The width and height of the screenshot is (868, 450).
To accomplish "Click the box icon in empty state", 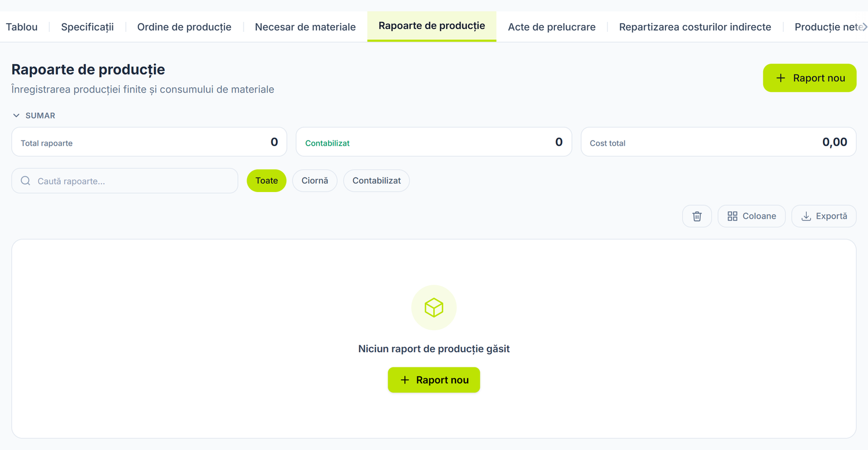I will pyautogui.click(x=434, y=308).
